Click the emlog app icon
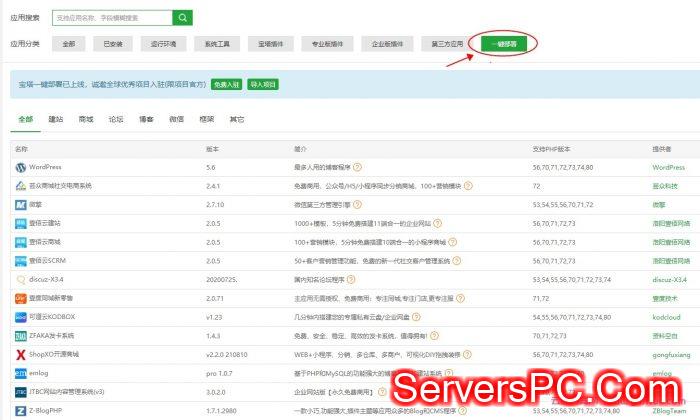Screen dimensions: 700x420 20,372
